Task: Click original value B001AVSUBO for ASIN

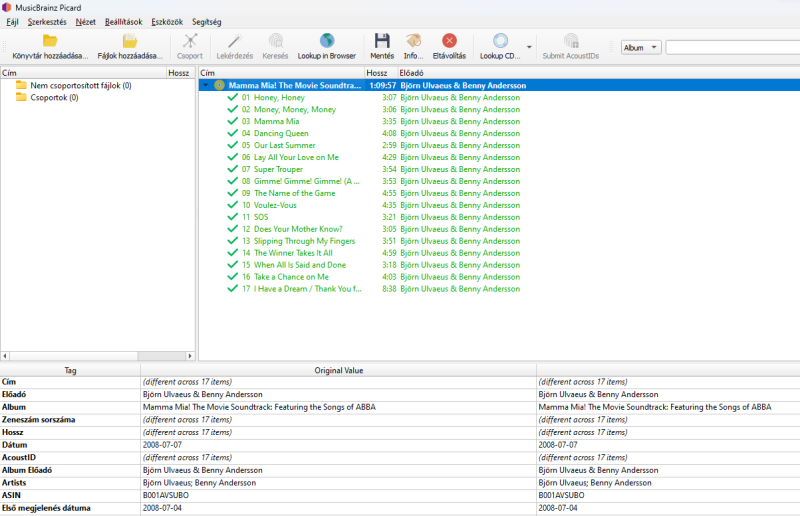Action: pos(166,495)
